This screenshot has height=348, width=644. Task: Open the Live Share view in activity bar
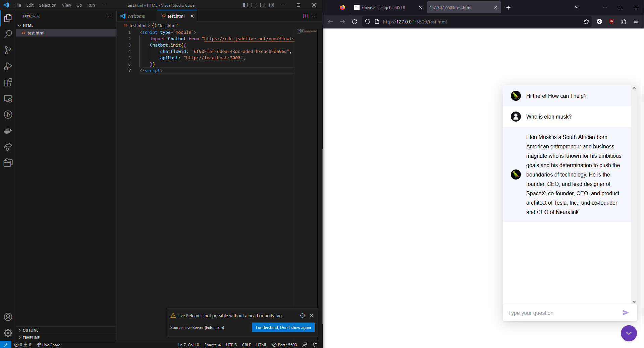point(8,147)
